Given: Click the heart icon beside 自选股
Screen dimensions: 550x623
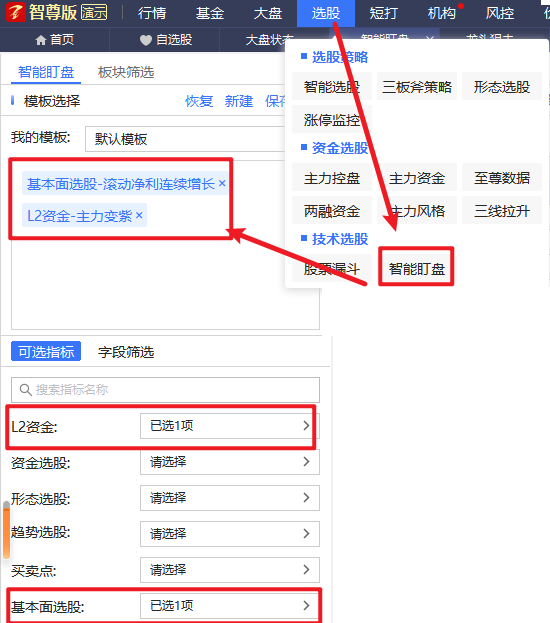Looking at the screenshot, I should 146,40.
